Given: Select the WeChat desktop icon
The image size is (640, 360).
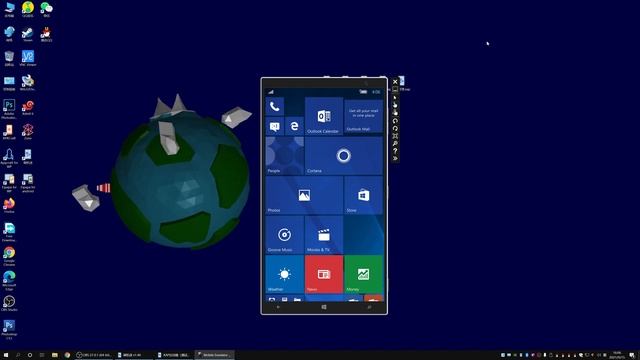Looking at the screenshot, I should [46, 10].
